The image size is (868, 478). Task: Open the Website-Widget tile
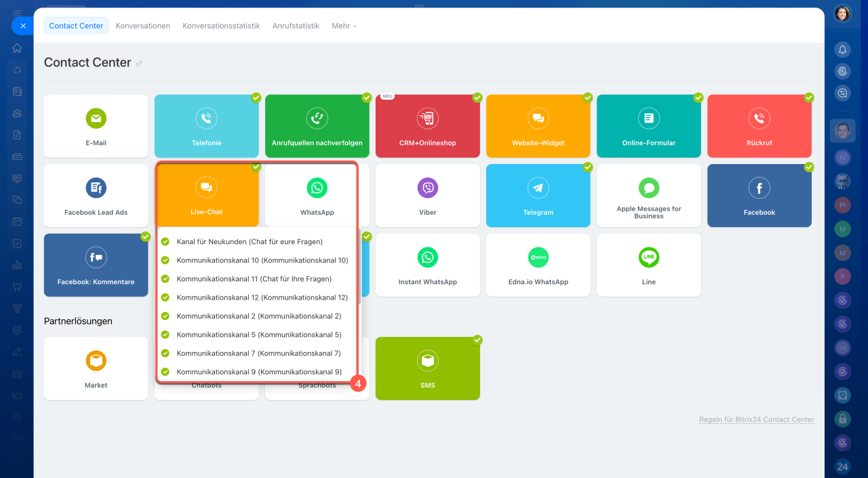[538, 126]
